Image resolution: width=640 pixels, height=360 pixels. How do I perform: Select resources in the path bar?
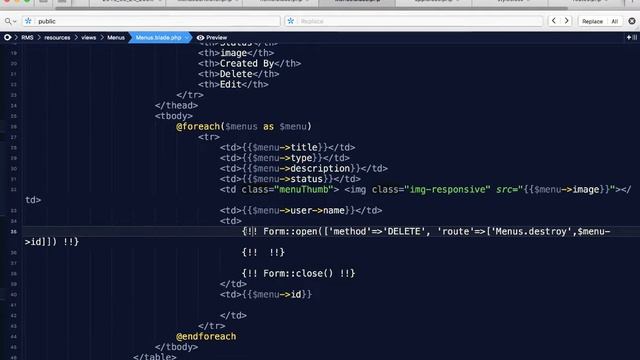(57, 38)
